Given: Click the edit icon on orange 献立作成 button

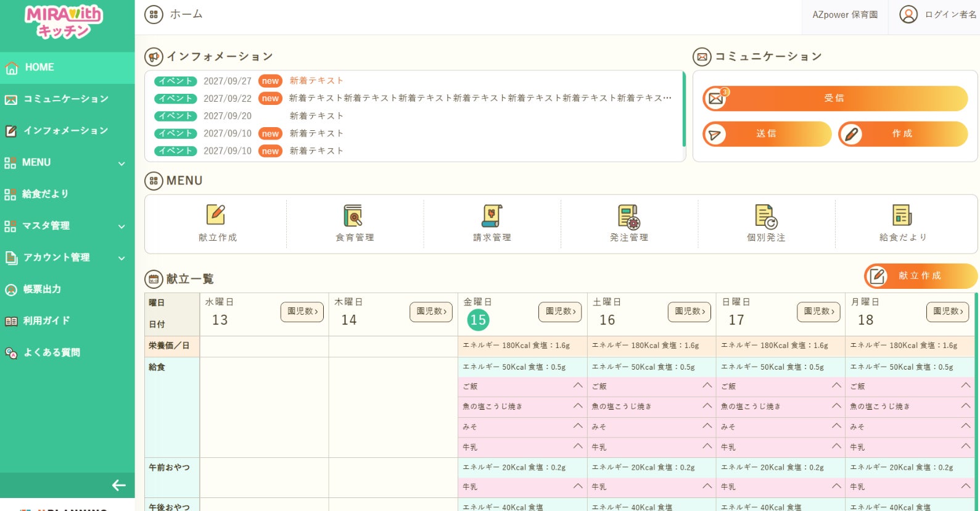Looking at the screenshot, I should pyautogui.click(x=877, y=276).
